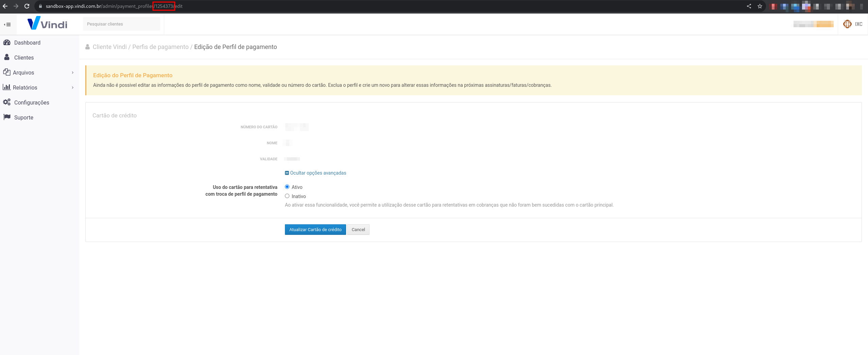Image resolution: width=868 pixels, height=355 pixels.
Task: Click the Suporte flag icon
Action: coord(7,117)
